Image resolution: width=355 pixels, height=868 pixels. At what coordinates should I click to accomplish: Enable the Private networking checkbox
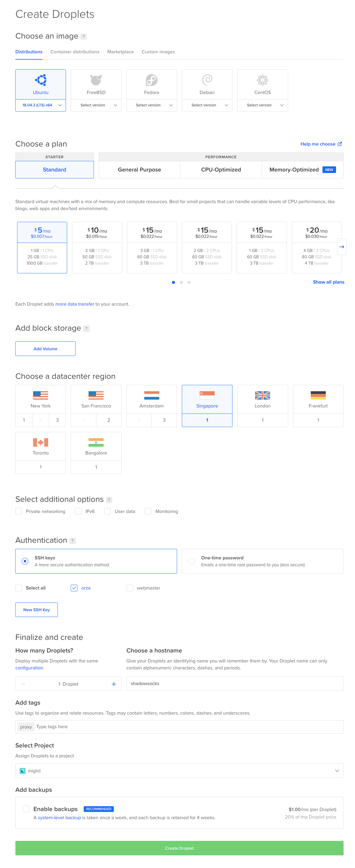19,511
